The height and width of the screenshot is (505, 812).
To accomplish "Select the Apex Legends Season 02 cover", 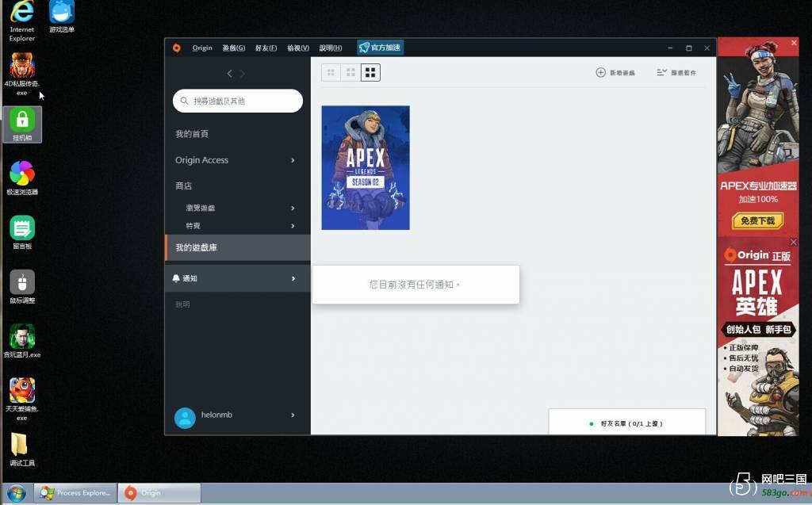I will (x=366, y=168).
